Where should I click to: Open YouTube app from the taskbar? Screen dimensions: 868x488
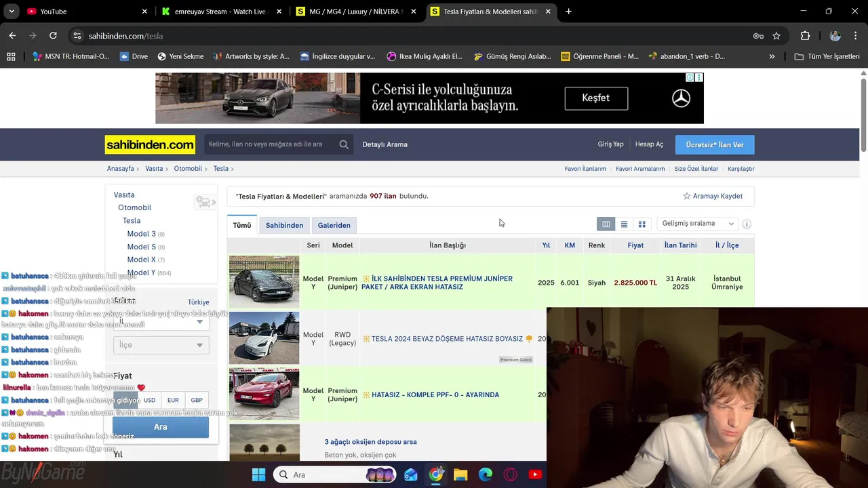tap(535, 474)
